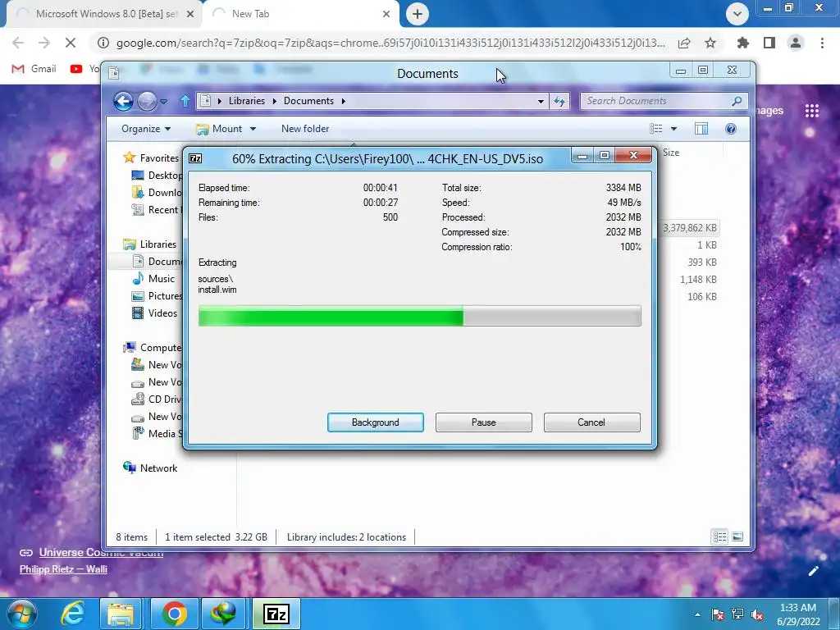Image resolution: width=840 pixels, height=630 pixels.
Task: Select Computer in navigation pane
Action: point(153,348)
